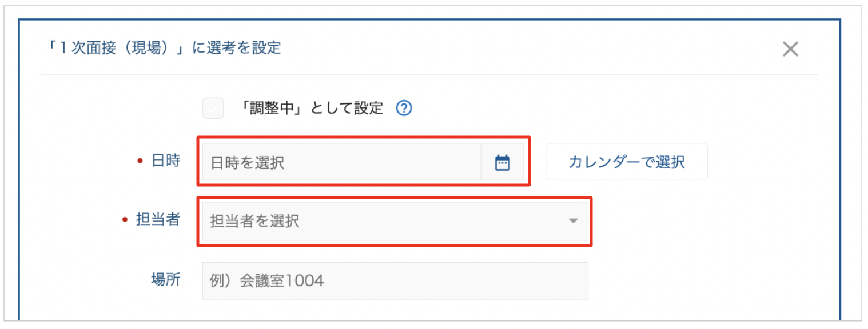The width and height of the screenshot is (868, 329).
Task: Click the 担当者 field label
Action: coord(158,219)
